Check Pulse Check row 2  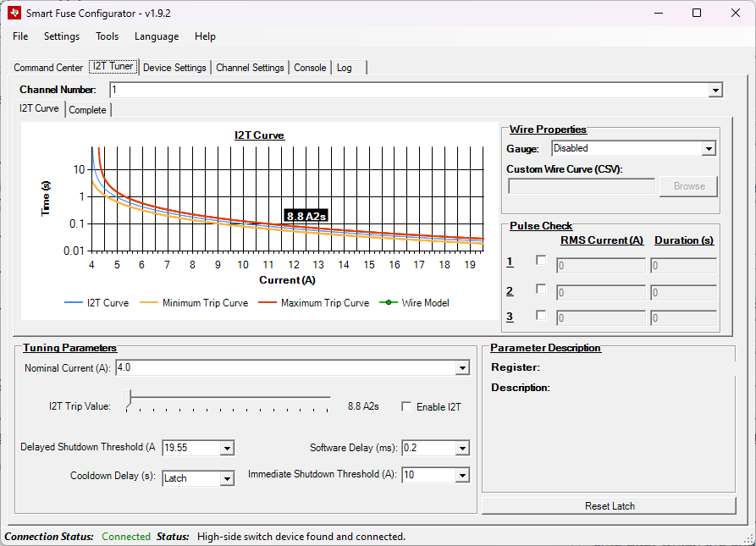[x=541, y=291]
